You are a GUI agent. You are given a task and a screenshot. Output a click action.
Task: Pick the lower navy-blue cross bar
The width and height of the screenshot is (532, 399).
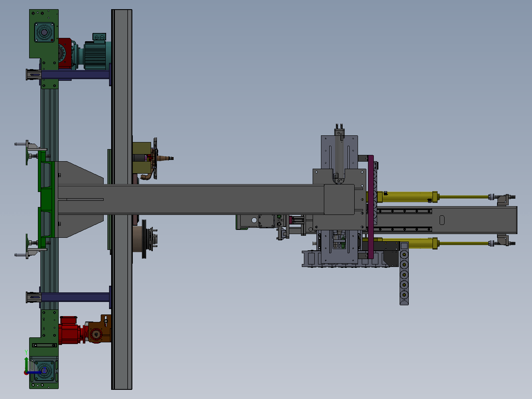point(75,297)
